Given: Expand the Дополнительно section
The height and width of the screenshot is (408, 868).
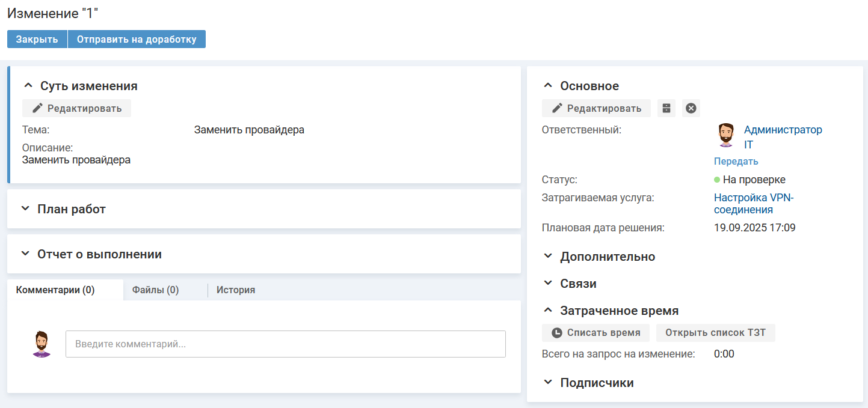Looking at the screenshot, I should tap(547, 257).
